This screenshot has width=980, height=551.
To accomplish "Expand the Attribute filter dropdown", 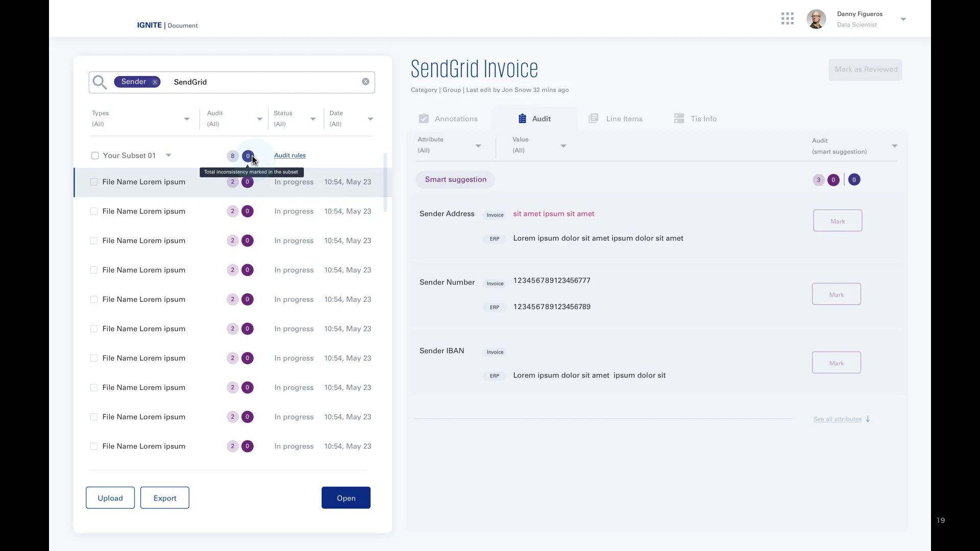I will pyautogui.click(x=478, y=146).
